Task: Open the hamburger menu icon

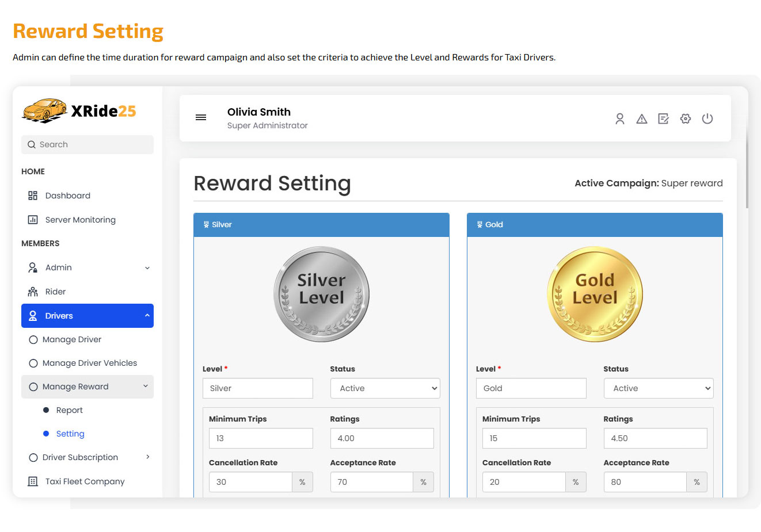Action: (201, 117)
